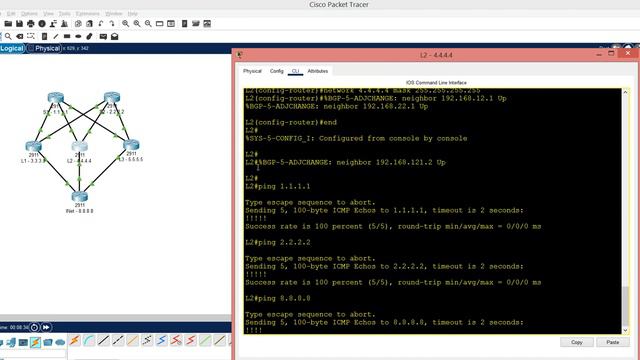
Task: Save the network with the floppy disk icon
Action: coord(19,24)
